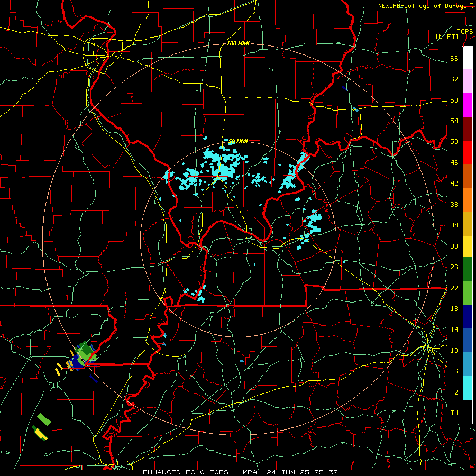Click the light pink legend swatch

(467, 81)
